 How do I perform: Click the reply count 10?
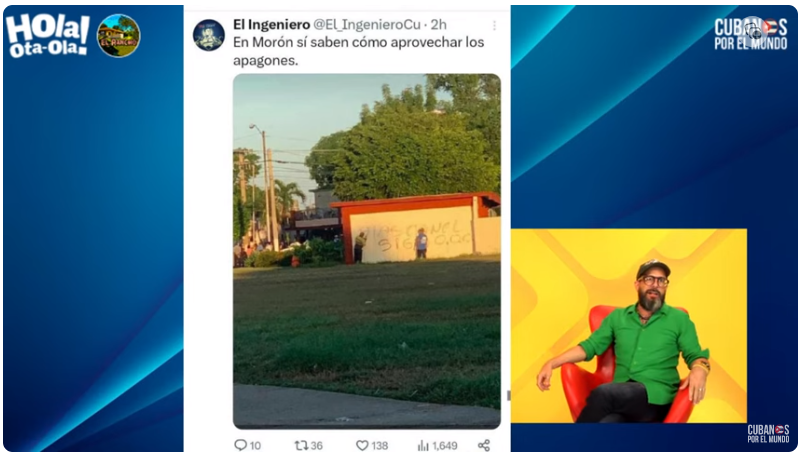pos(255,446)
